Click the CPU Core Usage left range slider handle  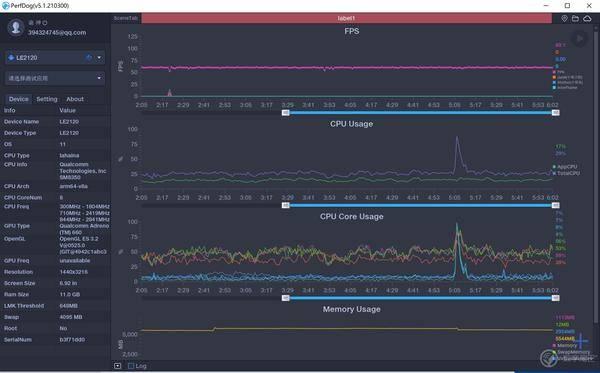tap(285, 298)
